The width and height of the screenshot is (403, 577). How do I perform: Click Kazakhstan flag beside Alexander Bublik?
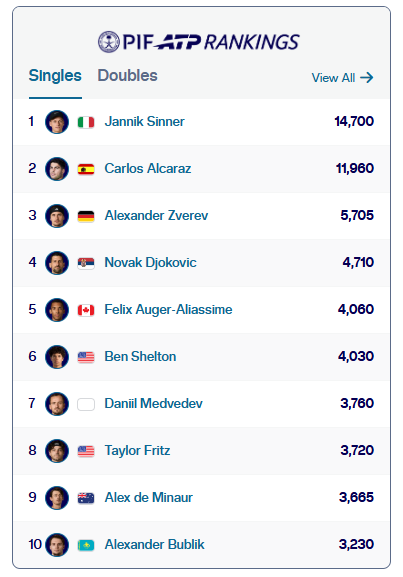coord(86,545)
